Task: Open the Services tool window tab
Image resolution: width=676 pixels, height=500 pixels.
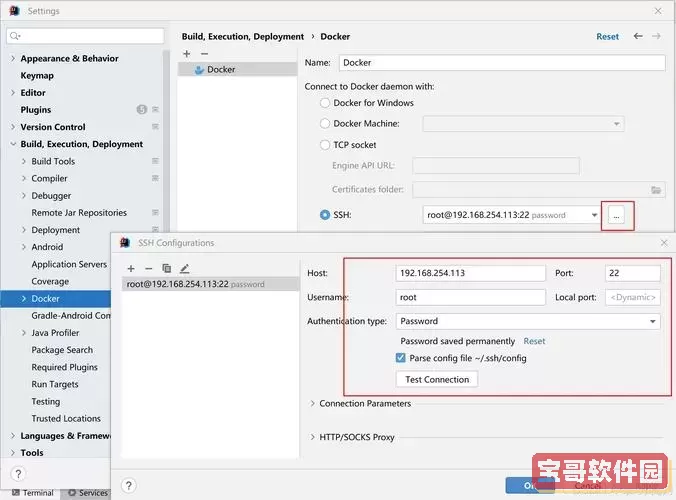Action: [x=88, y=493]
